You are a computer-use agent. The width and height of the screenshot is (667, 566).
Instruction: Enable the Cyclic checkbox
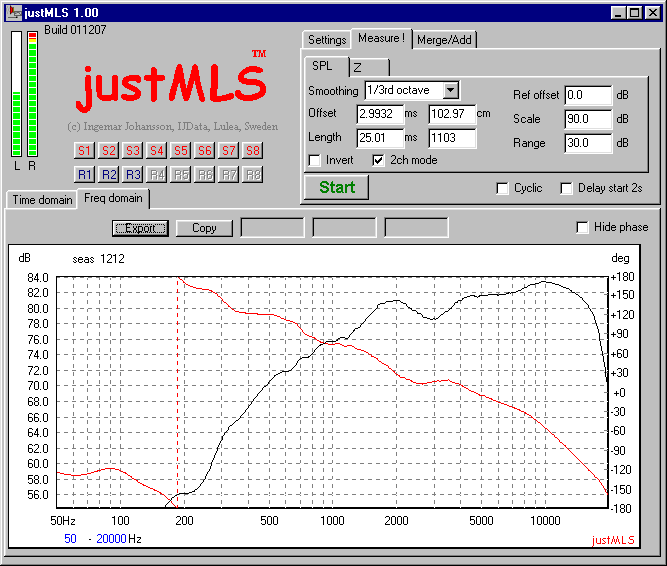tap(502, 188)
